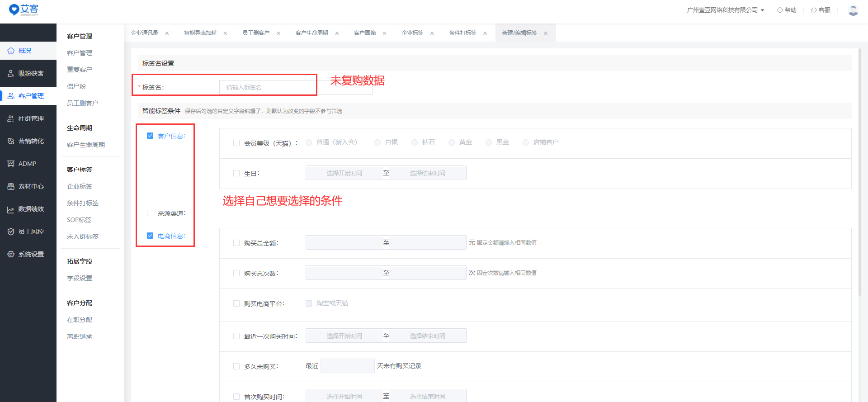Enable the 来源渠道 checkbox
This screenshot has height=402, width=868.
(x=150, y=213)
